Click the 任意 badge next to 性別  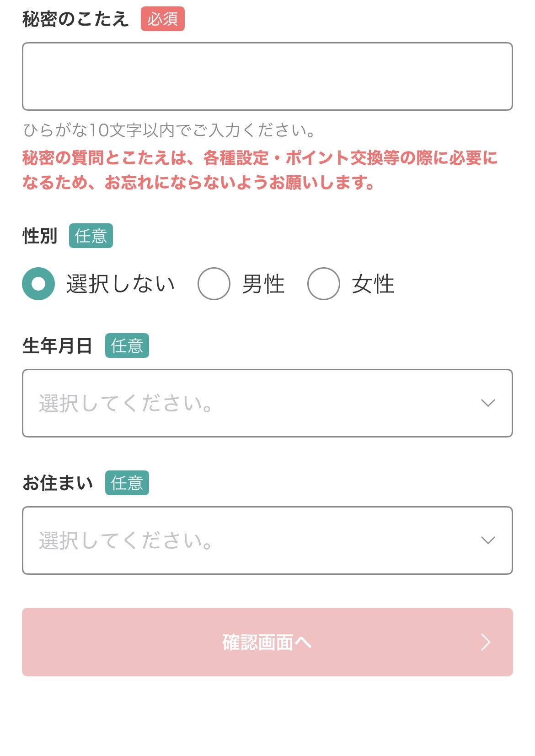91,236
